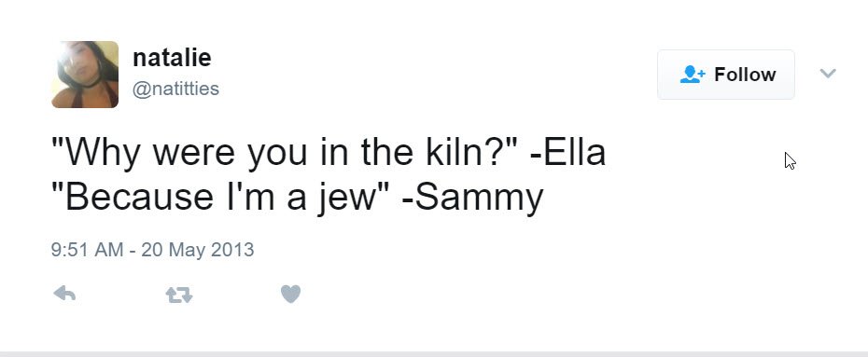Click the person-plus icon inside Follow button
868x357 pixels.
pos(692,75)
